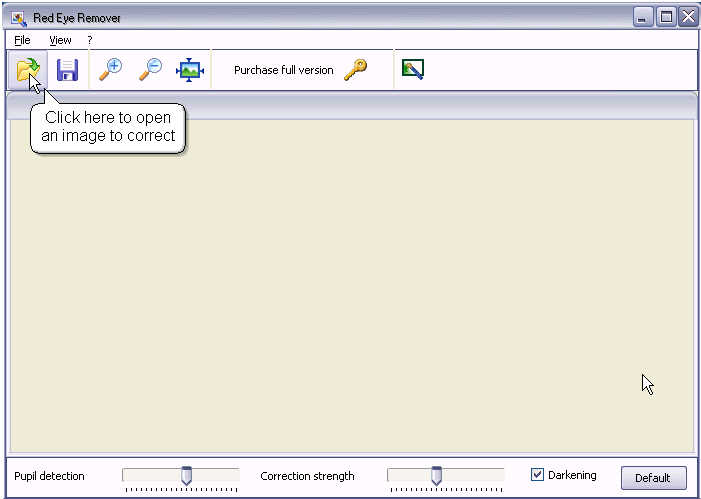The height and width of the screenshot is (499, 701).
Task: Open the View menu
Action: (60, 40)
